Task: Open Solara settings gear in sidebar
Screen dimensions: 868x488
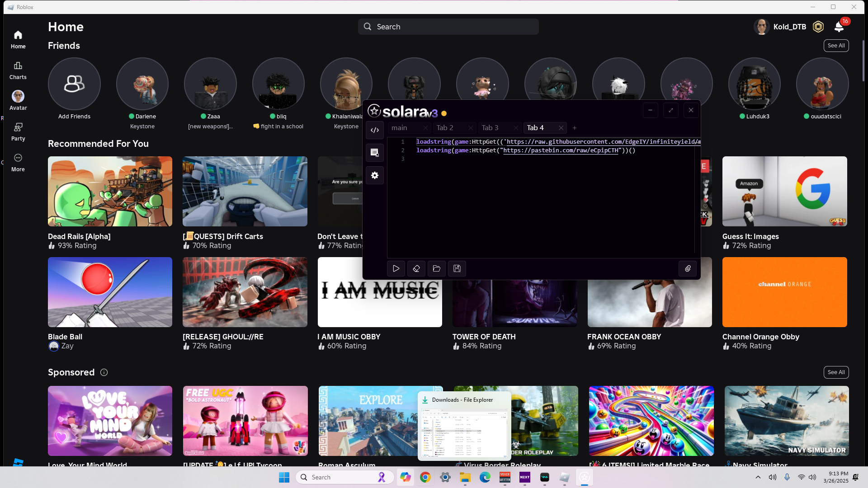Action: point(375,175)
